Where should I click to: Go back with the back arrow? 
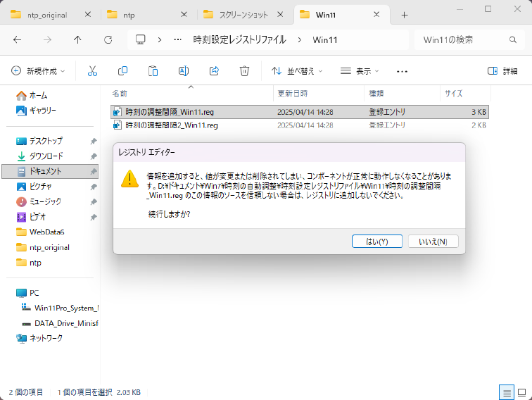click(17, 39)
